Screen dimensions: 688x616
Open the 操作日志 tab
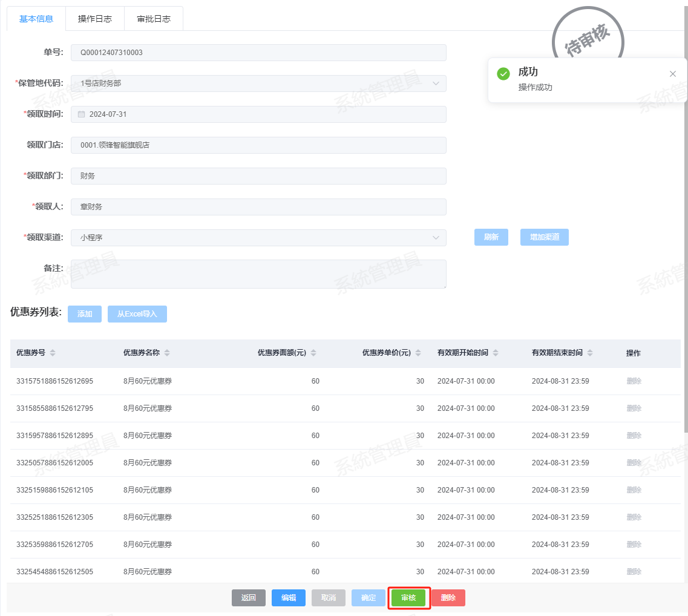tap(95, 19)
